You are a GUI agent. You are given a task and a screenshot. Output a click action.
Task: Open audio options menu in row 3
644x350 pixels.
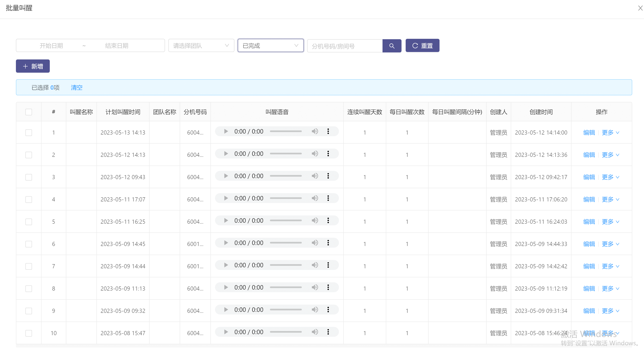point(328,176)
